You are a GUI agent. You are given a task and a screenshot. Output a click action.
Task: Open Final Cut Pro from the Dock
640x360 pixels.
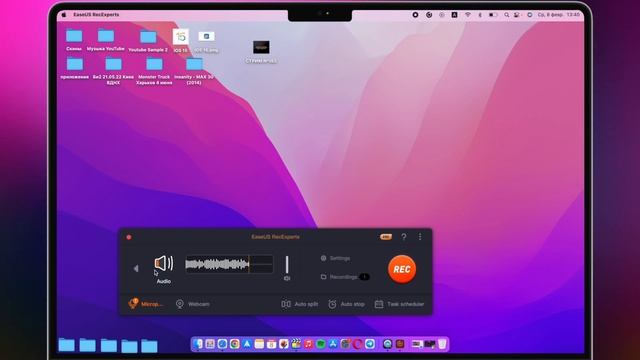[x=296, y=344]
